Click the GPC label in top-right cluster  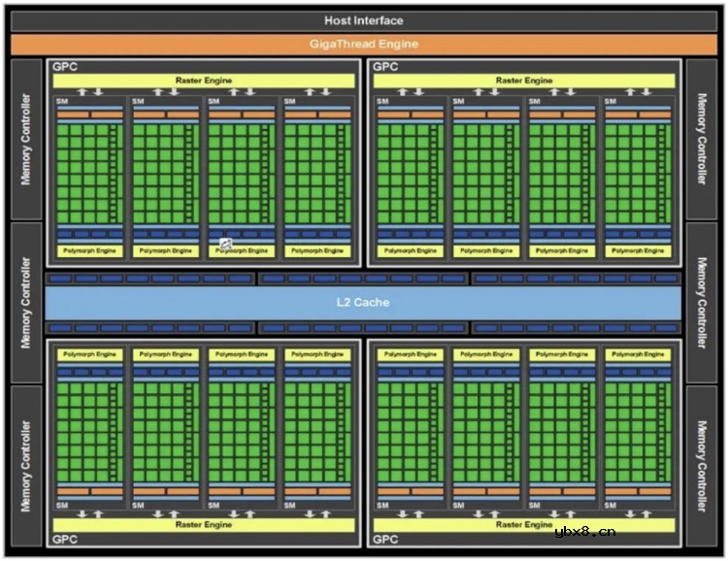385,67
